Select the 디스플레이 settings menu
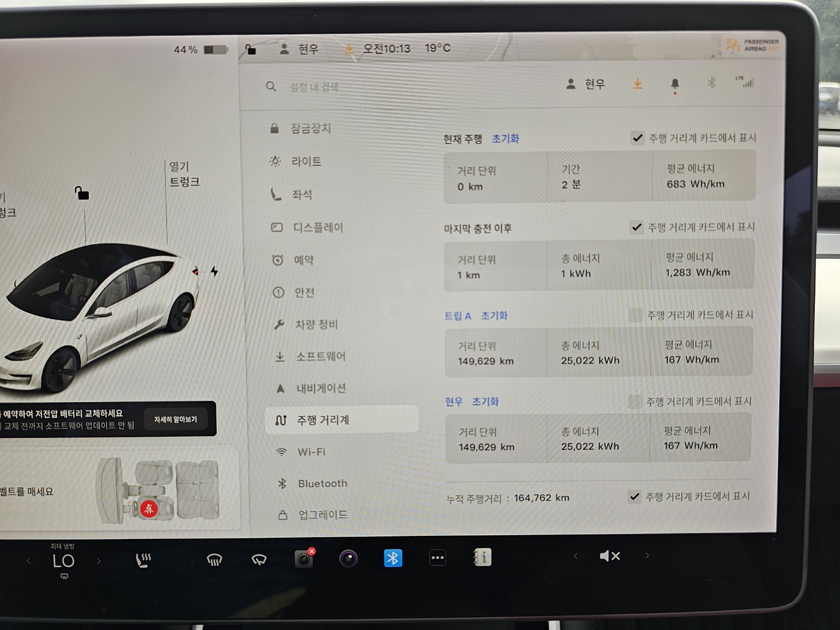Viewport: 840px width, 630px height. tap(317, 227)
